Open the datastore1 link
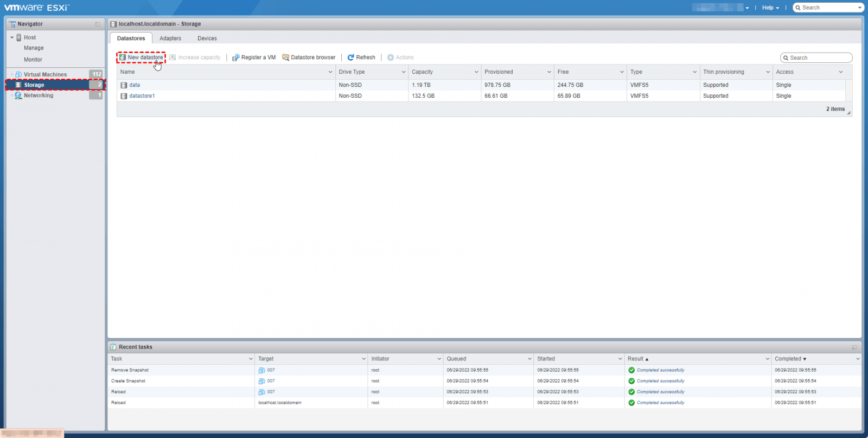Image resolution: width=868 pixels, height=438 pixels. (x=142, y=96)
